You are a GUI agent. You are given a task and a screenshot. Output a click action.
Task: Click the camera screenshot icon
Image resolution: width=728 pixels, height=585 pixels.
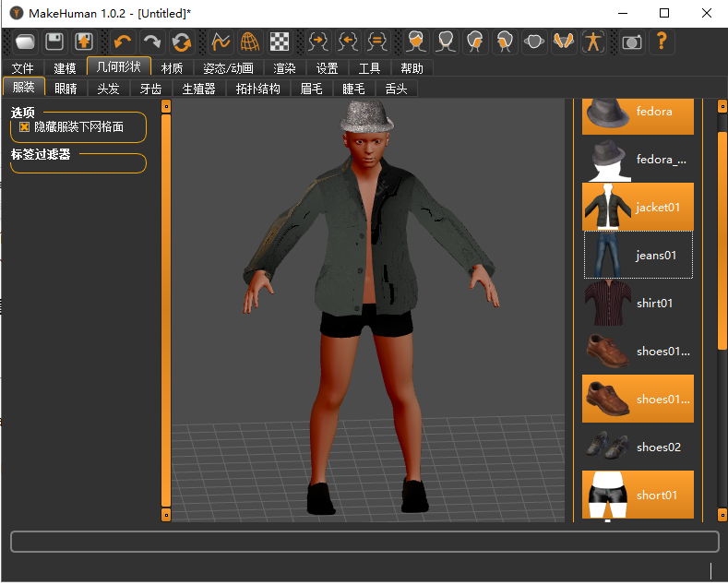tap(631, 42)
